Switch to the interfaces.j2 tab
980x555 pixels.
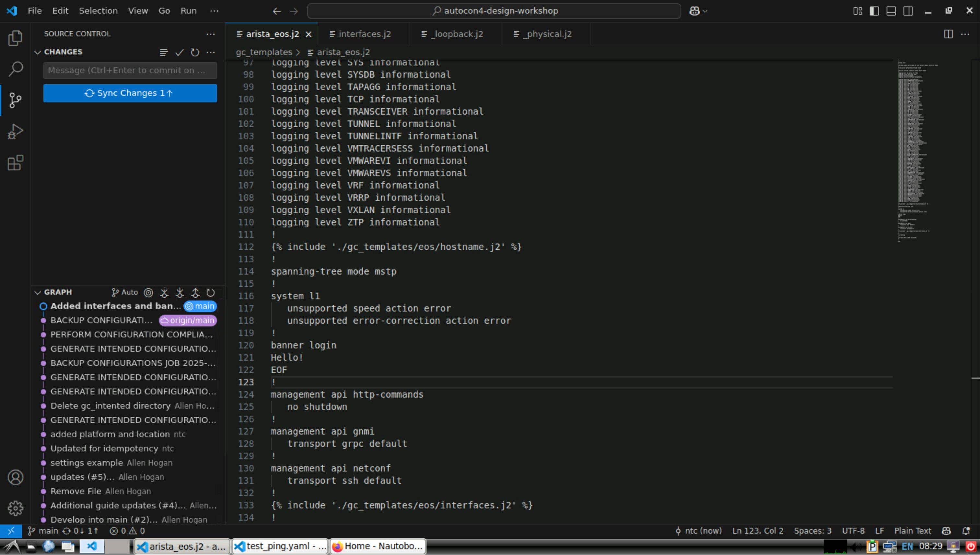click(364, 34)
